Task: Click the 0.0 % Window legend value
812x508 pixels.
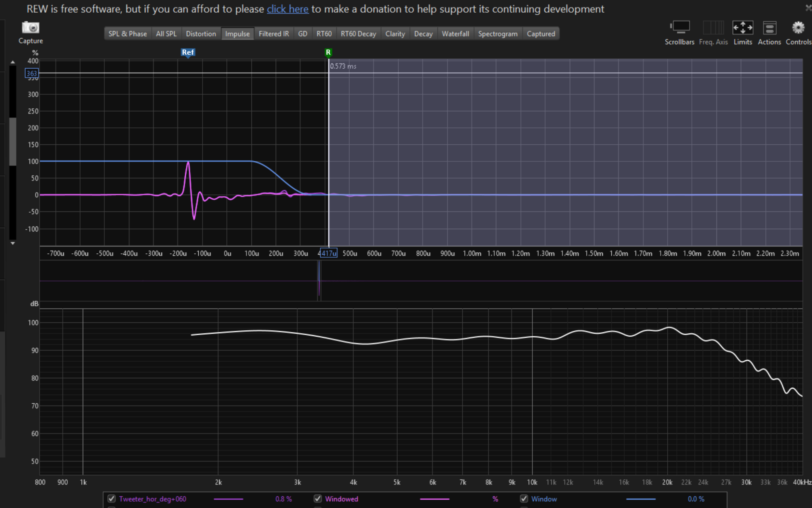Action: (x=696, y=499)
